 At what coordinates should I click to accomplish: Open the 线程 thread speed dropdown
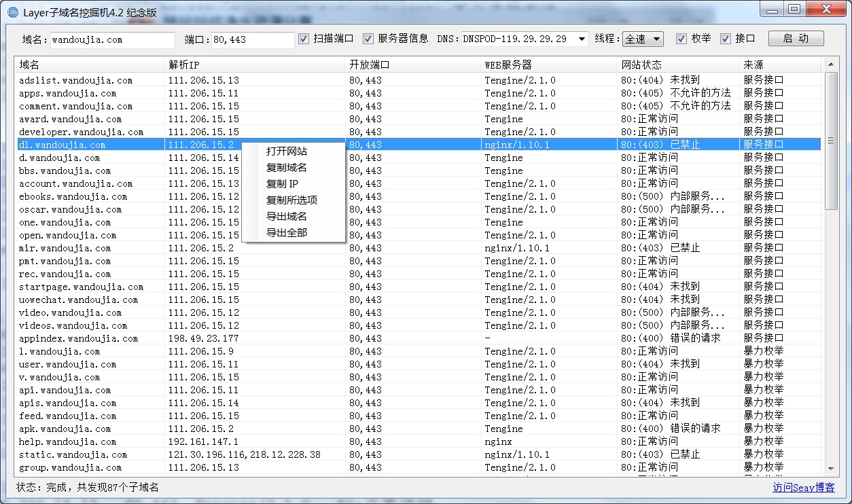(643, 39)
